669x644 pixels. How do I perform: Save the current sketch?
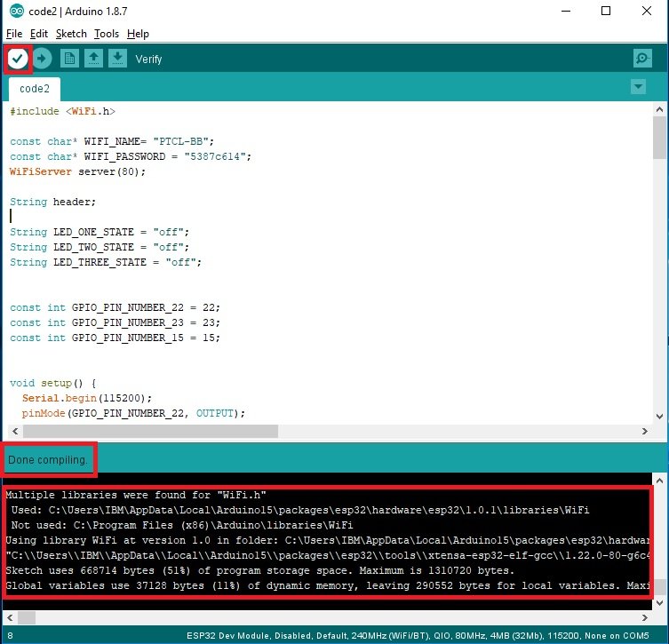click(117, 59)
